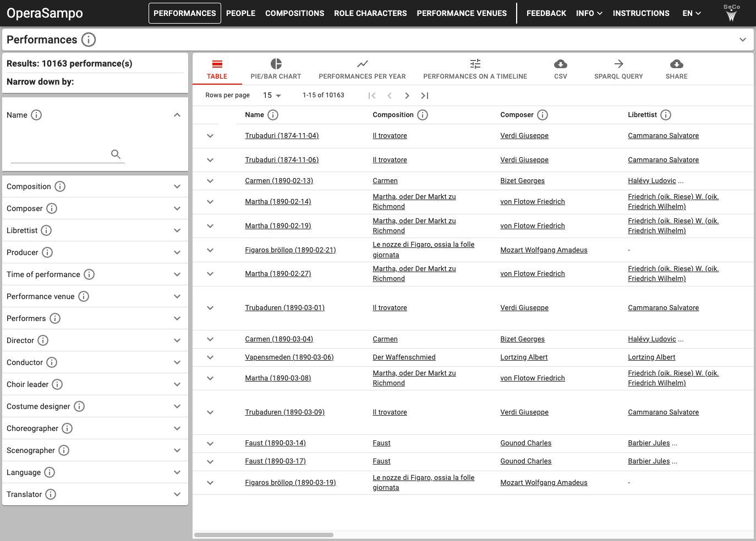Screen dimensions: 756x541
Task: Expand the Language filter
Action: (x=177, y=472)
